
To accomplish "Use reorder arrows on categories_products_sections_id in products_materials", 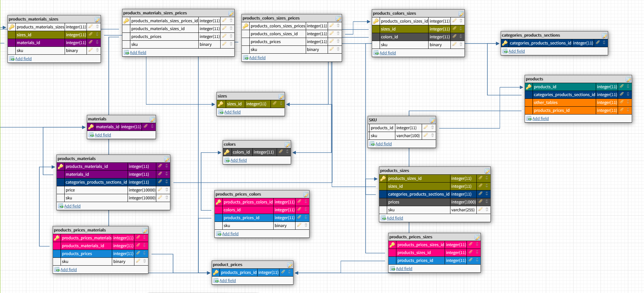I will (x=167, y=182).
